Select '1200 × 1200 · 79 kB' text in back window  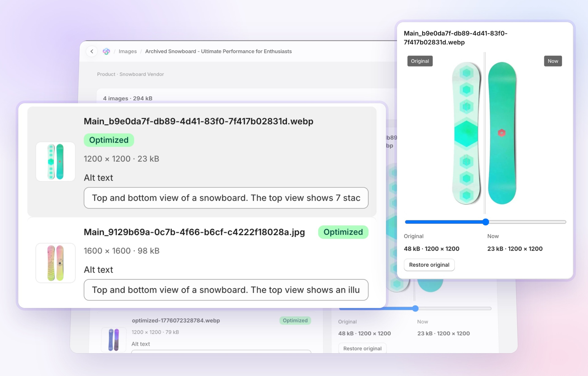[x=155, y=332]
